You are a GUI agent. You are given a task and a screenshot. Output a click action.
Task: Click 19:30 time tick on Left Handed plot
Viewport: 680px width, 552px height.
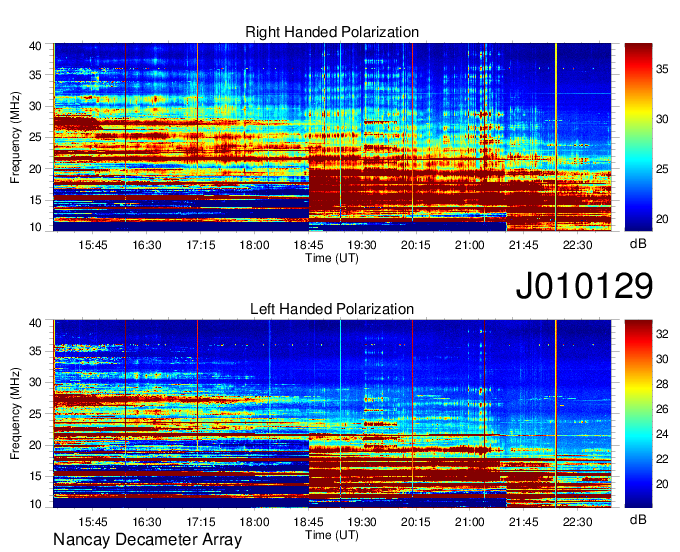point(362,522)
